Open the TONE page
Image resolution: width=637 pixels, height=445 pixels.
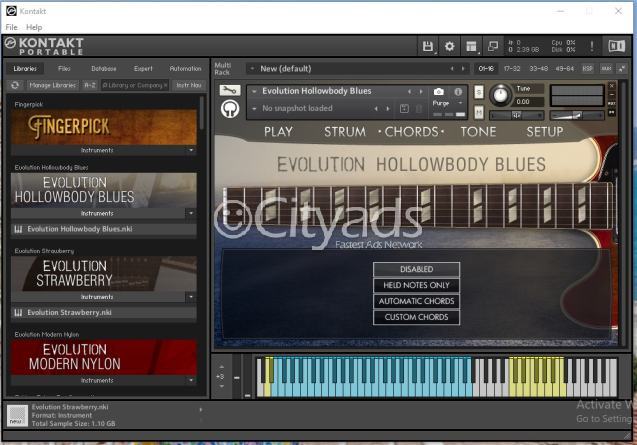click(478, 132)
